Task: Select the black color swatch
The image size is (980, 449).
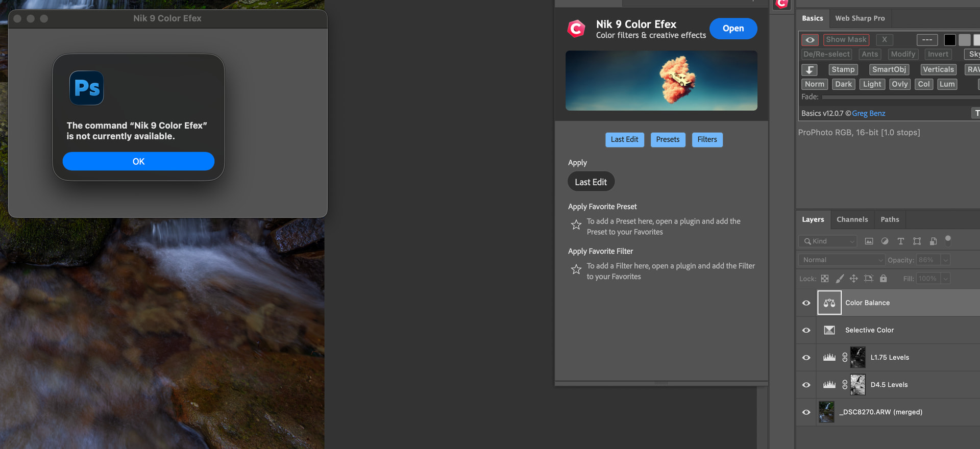Action: click(950, 40)
